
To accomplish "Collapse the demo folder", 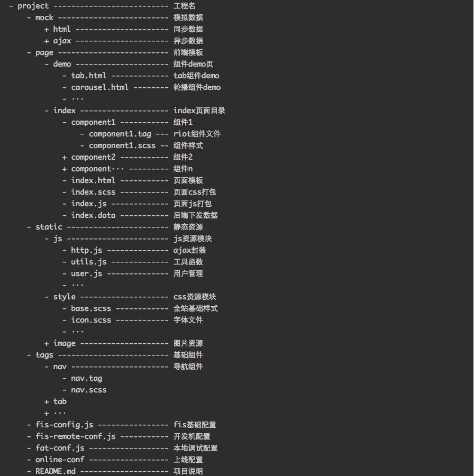I will (47, 64).
